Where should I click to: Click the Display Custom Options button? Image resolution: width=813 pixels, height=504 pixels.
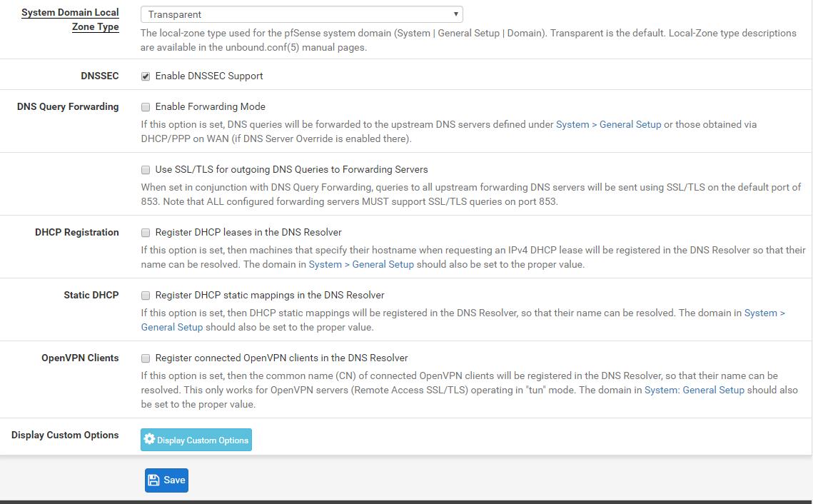coord(196,440)
